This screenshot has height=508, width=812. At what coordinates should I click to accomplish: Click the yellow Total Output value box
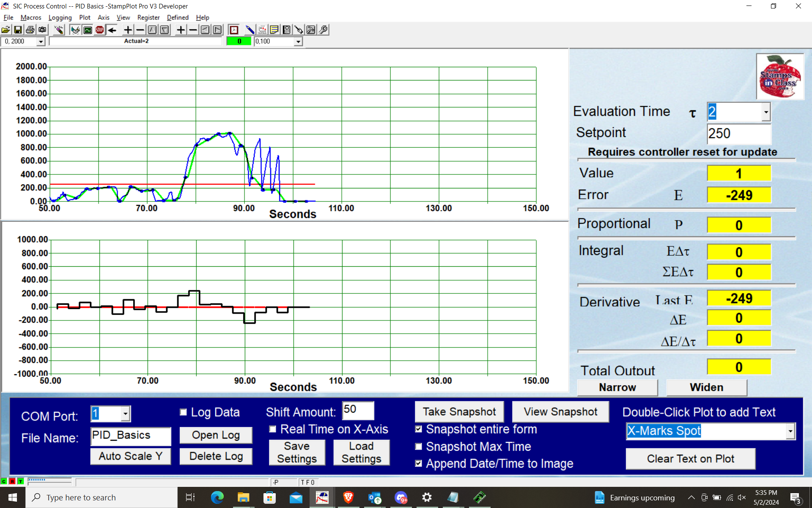(x=739, y=367)
